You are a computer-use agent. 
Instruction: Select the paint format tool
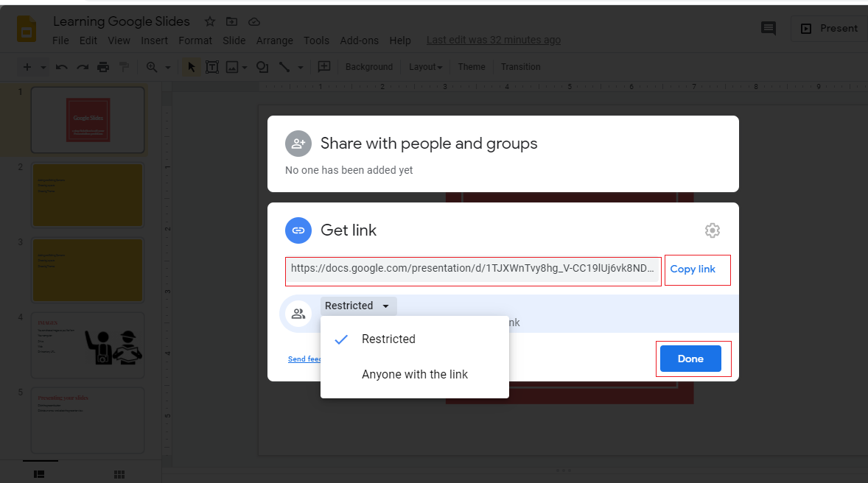coord(124,67)
